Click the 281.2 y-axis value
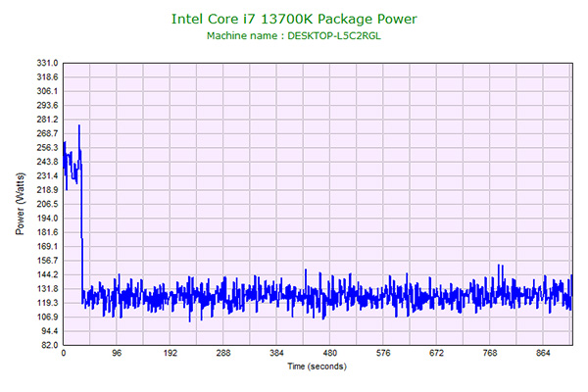This screenshot has height=392, width=588. pyautogui.click(x=47, y=120)
